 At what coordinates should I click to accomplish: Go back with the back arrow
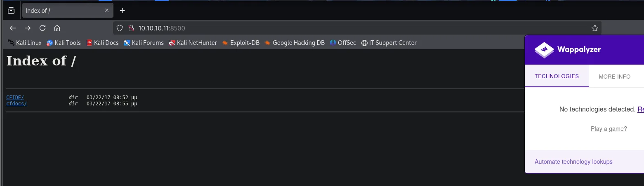click(13, 28)
